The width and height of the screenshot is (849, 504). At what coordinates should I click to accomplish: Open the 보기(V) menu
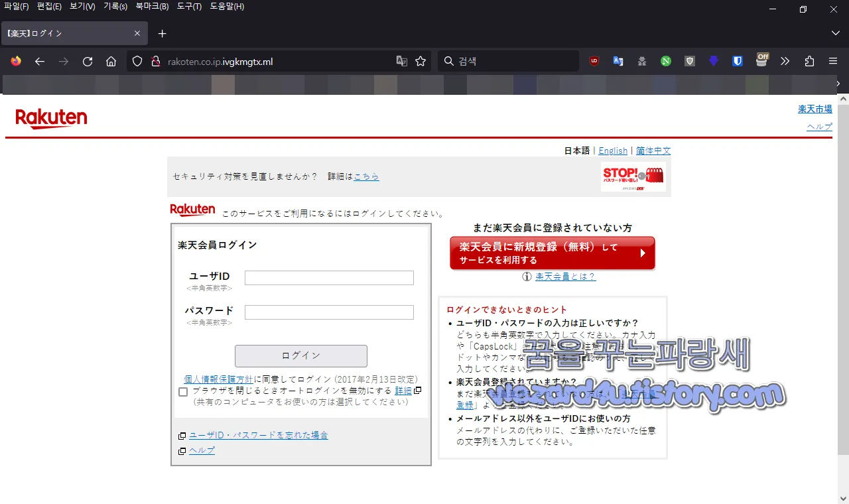[x=82, y=7]
